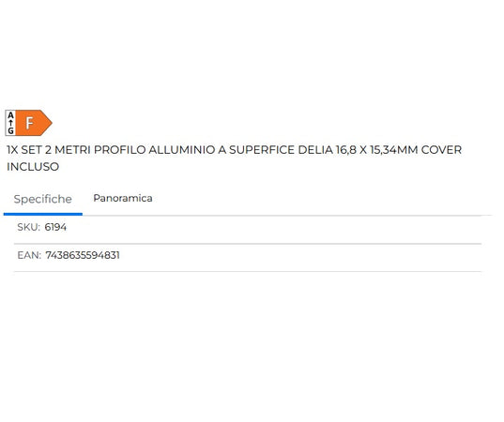Click DELIA in the product name
This screenshot has height=422, width=504.
[315, 150]
